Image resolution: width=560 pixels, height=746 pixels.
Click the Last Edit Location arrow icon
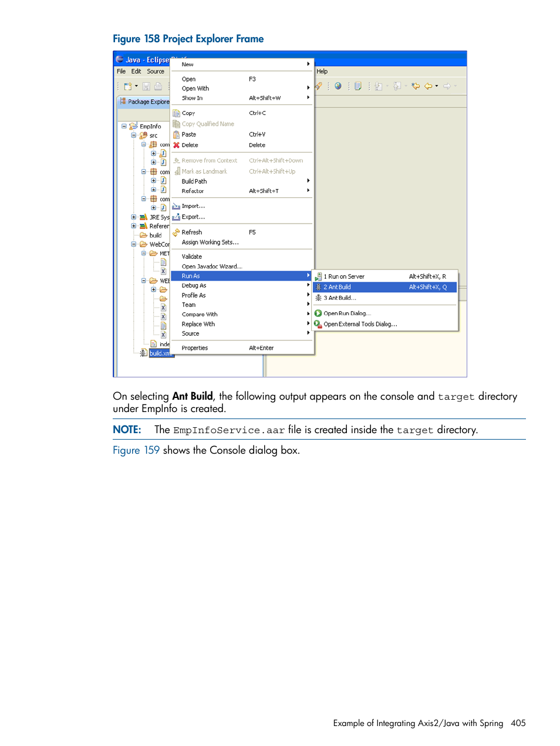click(416, 86)
